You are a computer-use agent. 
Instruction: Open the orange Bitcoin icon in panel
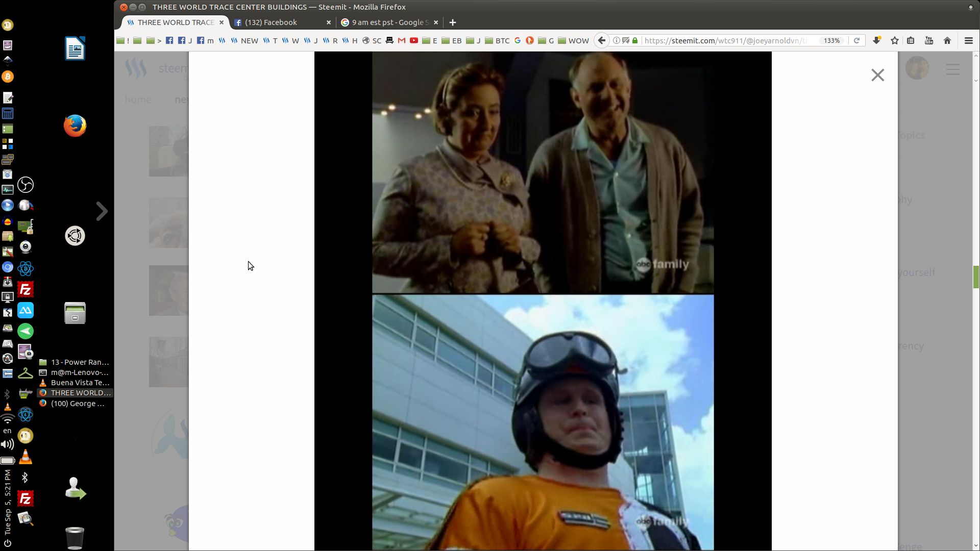pos(8,77)
